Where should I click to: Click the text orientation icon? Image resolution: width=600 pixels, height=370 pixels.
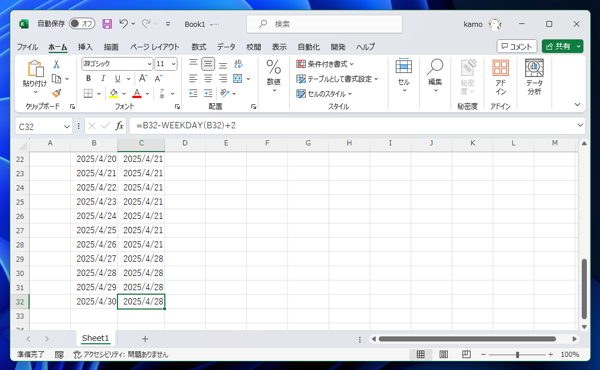pyautogui.click(x=225, y=93)
